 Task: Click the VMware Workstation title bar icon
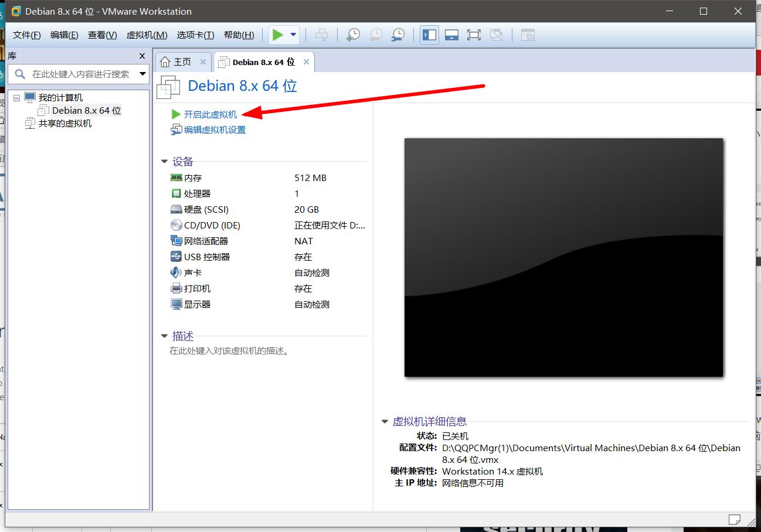(x=16, y=11)
